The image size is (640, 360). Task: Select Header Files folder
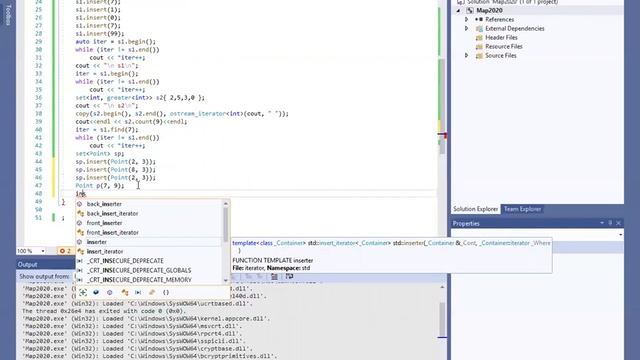[x=501, y=38]
